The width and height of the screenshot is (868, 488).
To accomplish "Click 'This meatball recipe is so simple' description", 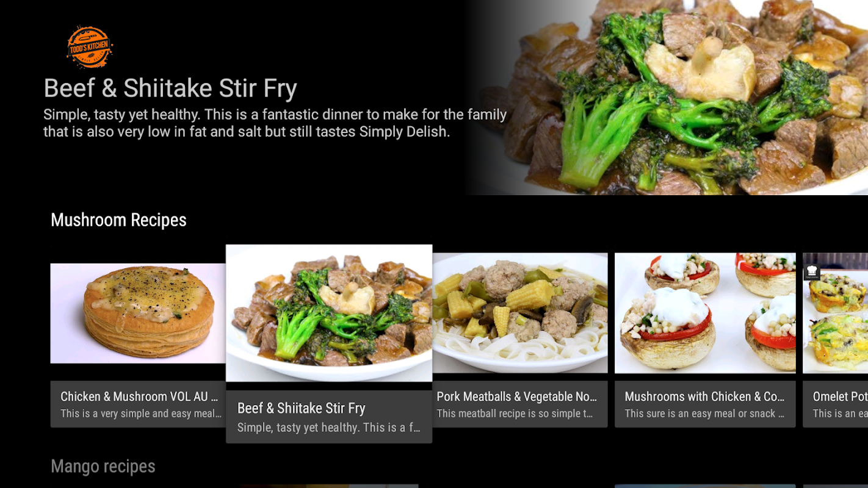I will tap(515, 414).
